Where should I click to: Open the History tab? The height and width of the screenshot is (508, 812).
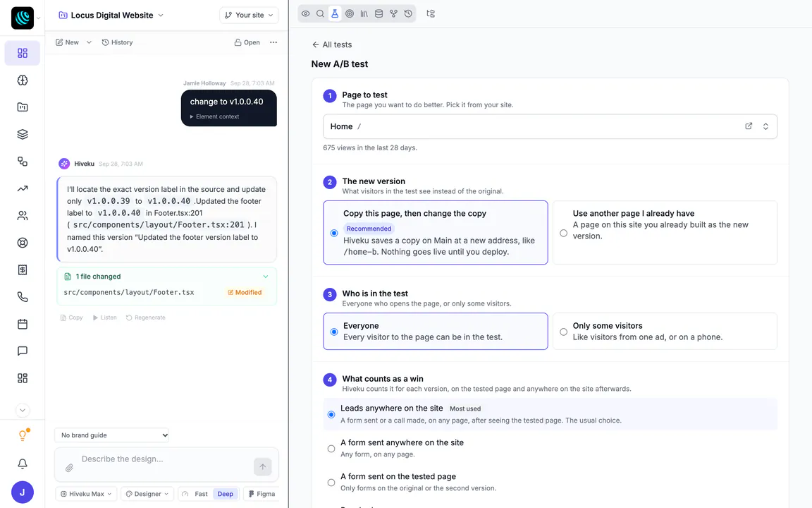point(117,42)
